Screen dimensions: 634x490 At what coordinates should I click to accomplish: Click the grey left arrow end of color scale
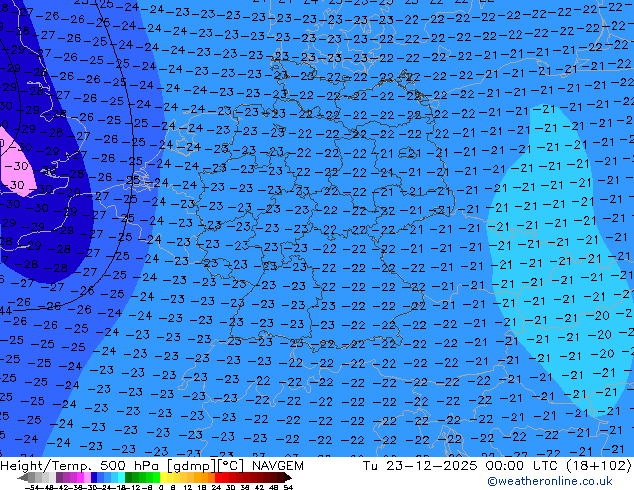point(23,478)
